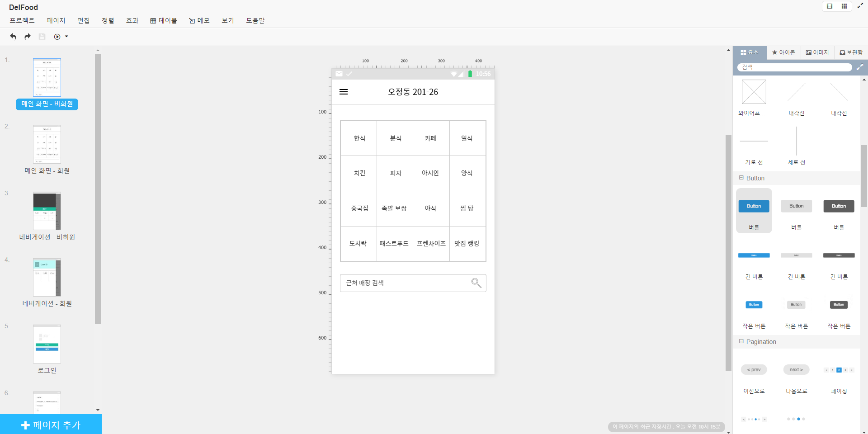
Task: Open page thumbnail 네비게이션 - 비회원
Action: pos(47,211)
